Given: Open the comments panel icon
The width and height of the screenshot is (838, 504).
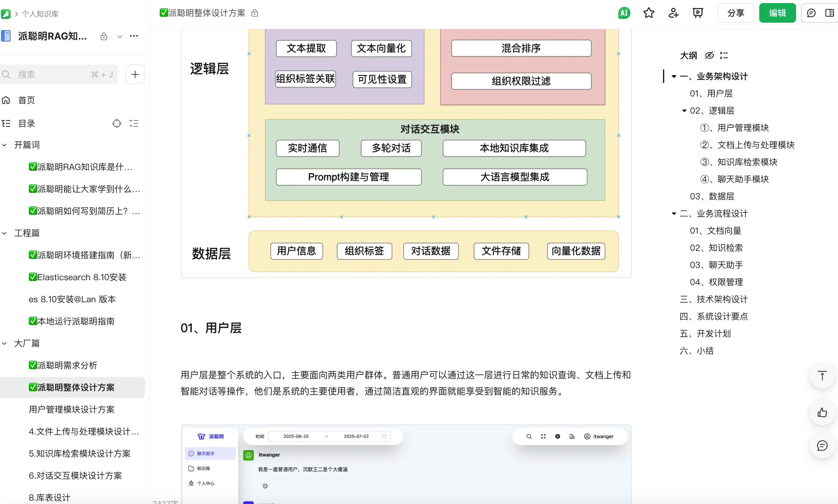Looking at the screenshot, I should 811,13.
